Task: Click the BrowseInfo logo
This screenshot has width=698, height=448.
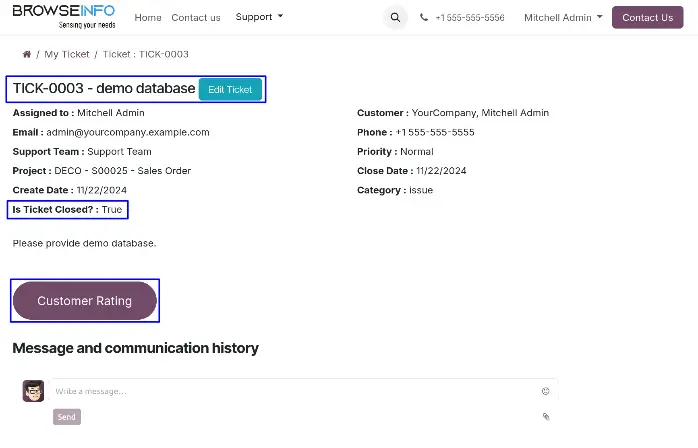Action: (65, 16)
